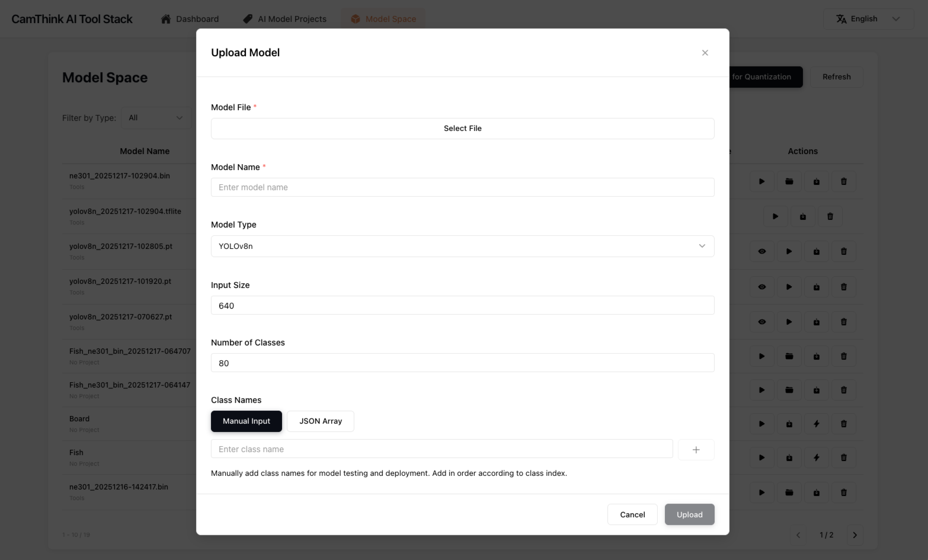928x560 pixels.
Task: Open the Model Type YOLOv8n dropdown
Action: [463, 246]
